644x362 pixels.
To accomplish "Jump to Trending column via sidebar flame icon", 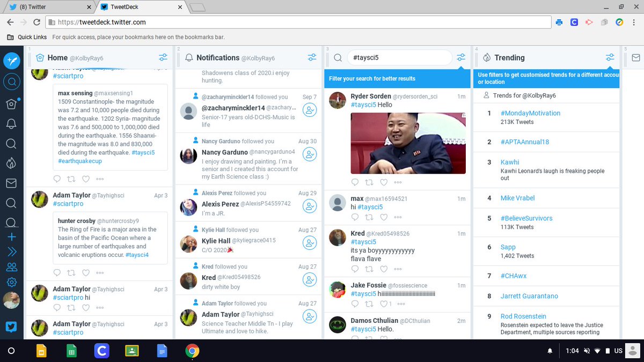I will pos(11,163).
